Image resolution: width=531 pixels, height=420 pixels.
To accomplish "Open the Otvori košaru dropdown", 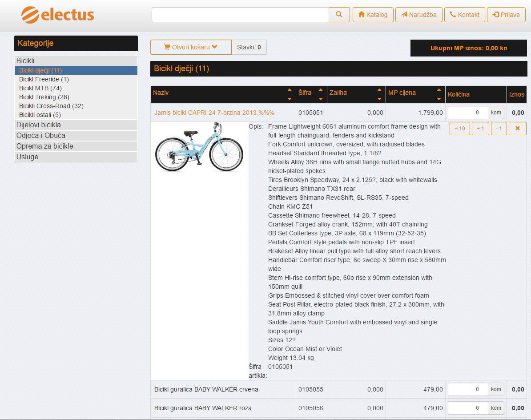I will tap(191, 47).
